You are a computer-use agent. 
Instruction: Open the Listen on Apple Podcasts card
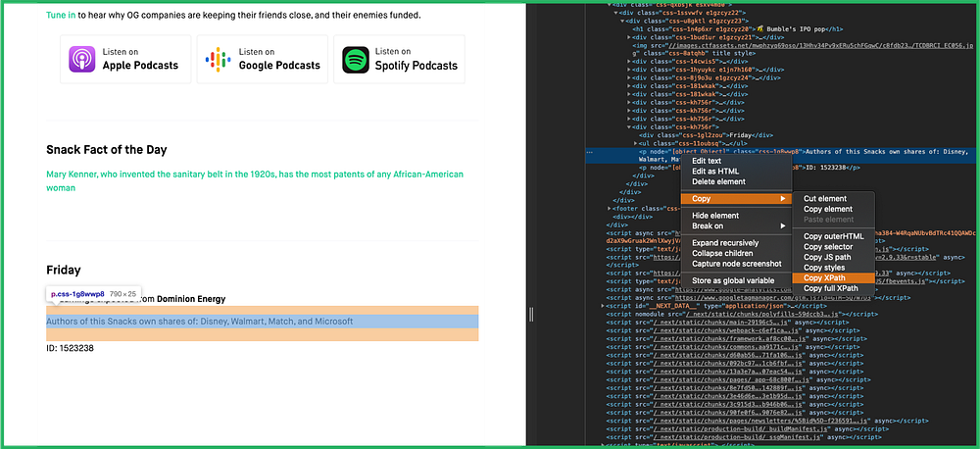pyautogui.click(x=125, y=60)
